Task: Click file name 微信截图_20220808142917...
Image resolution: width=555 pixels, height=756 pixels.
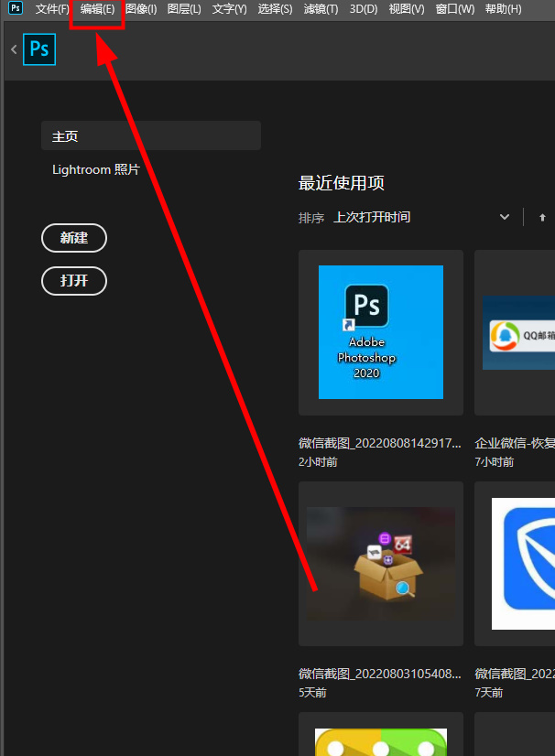Action: [380, 443]
